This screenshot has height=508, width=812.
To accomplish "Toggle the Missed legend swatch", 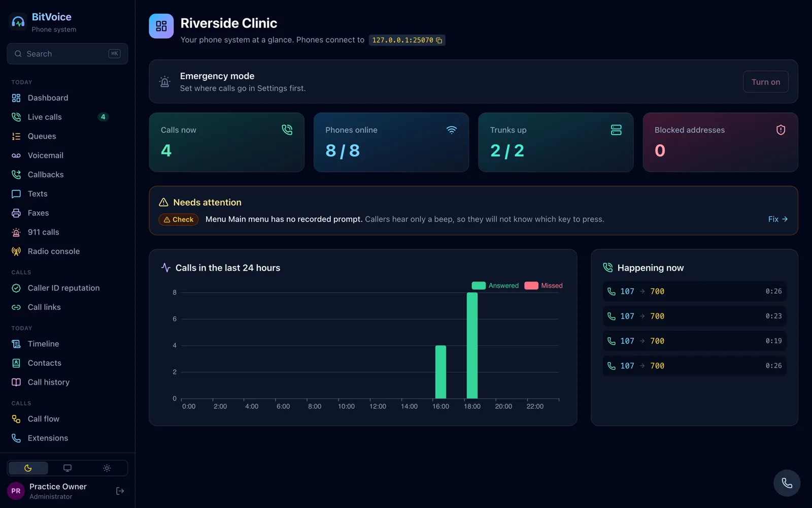I will tap(531, 286).
